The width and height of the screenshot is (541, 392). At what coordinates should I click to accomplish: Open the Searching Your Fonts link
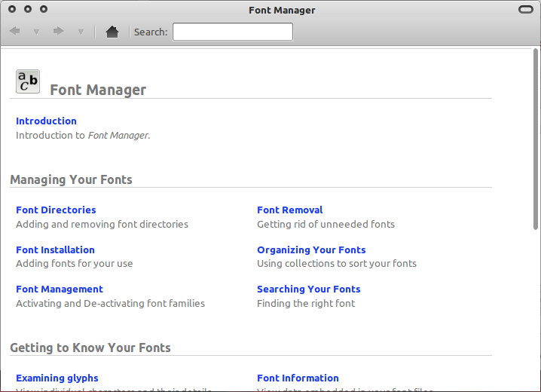308,289
